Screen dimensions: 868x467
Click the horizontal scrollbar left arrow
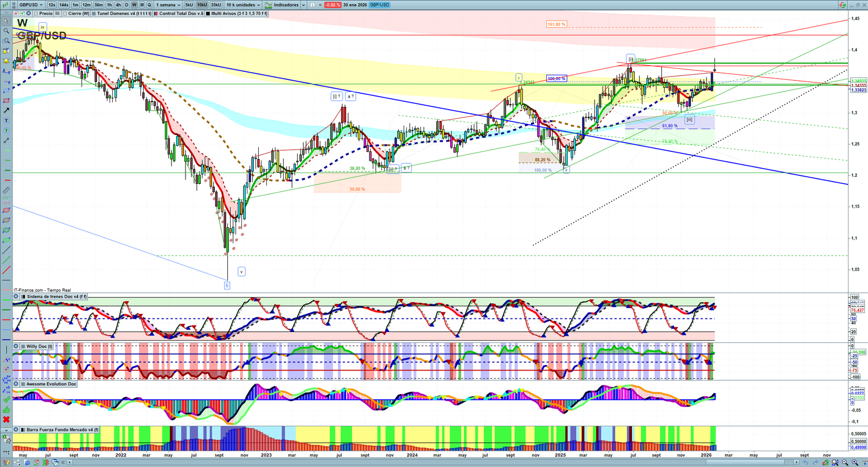(x=69, y=462)
